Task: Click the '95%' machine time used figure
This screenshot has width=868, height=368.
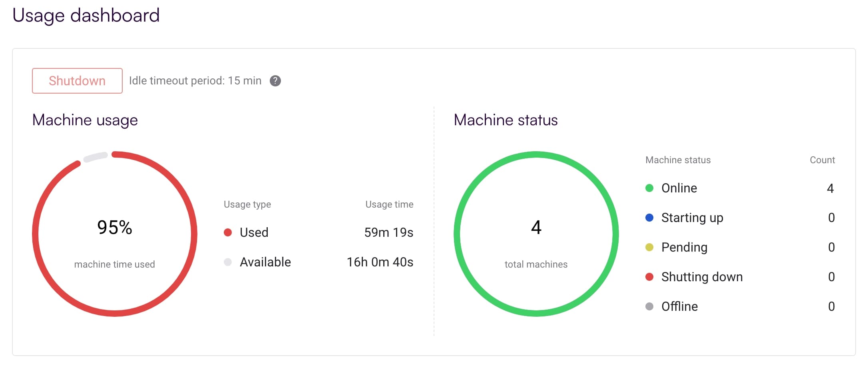Action: (115, 227)
